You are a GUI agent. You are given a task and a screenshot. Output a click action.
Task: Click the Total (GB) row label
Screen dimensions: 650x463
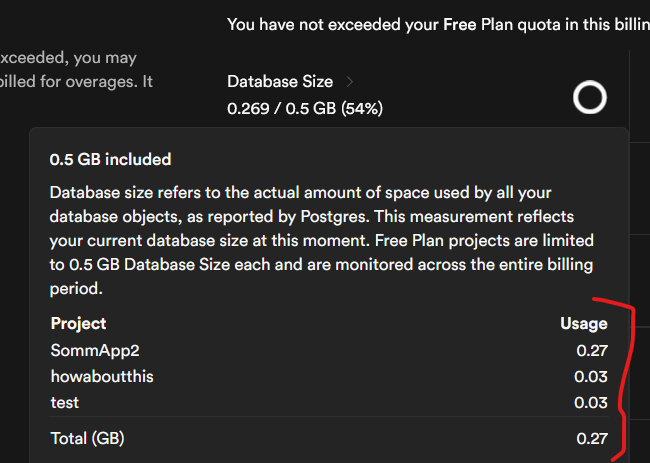(87, 438)
